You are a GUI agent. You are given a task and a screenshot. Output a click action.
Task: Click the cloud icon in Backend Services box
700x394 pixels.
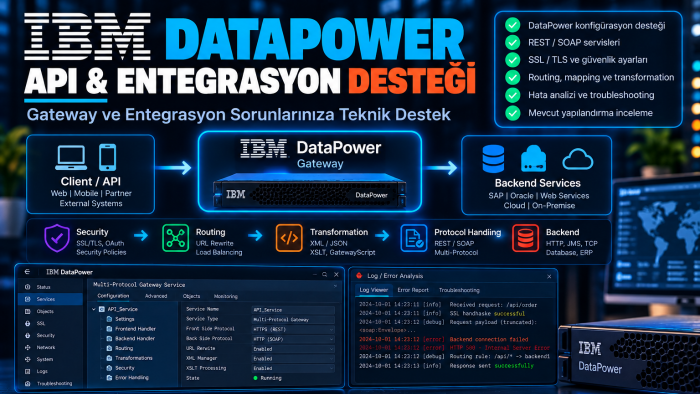578,160
